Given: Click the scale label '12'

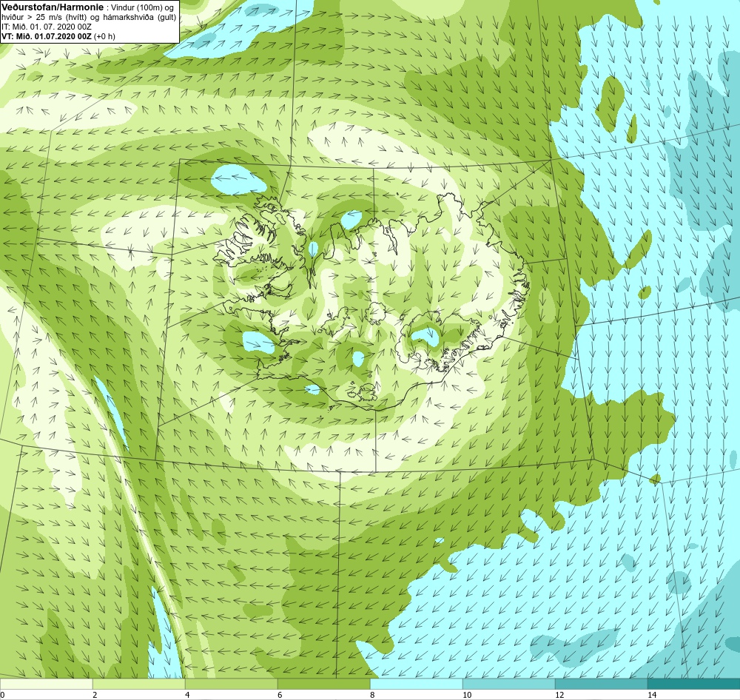Looking at the screenshot, I should 559,695.
